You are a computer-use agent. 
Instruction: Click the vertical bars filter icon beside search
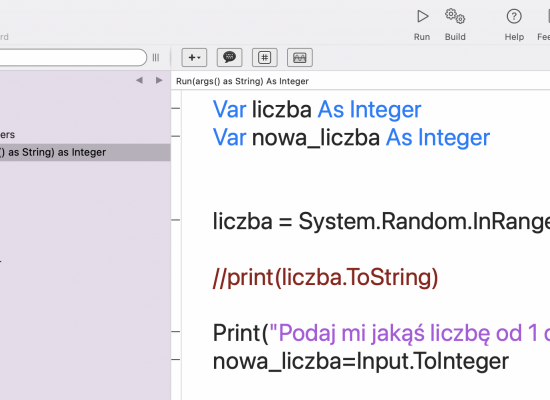pos(156,58)
